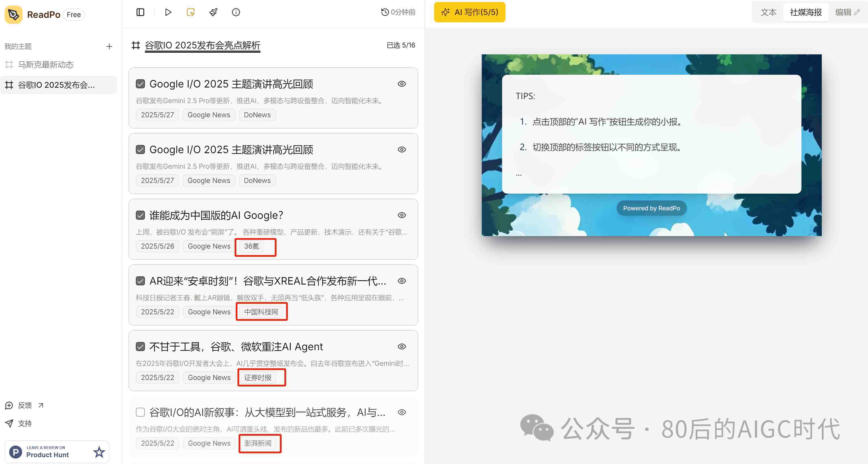The height and width of the screenshot is (464, 868).
Task: Click the play triangle icon in toolbar
Action: click(x=168, y=12)
